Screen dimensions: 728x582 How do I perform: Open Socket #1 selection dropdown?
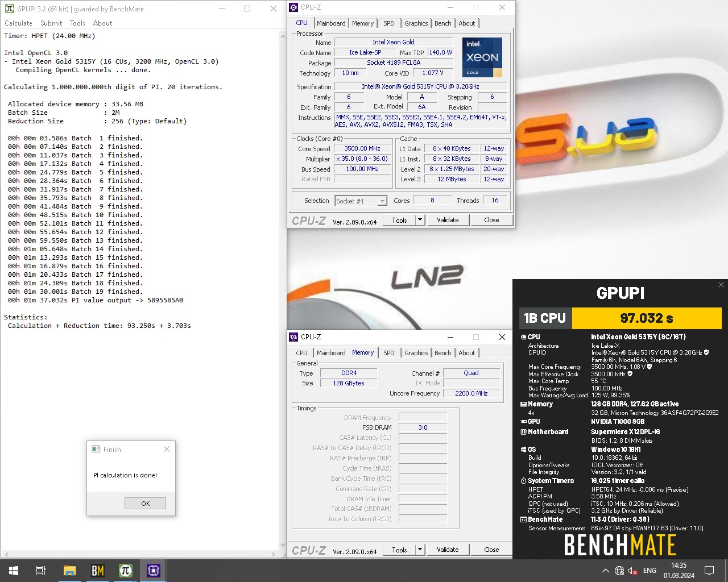coord(361,201)
